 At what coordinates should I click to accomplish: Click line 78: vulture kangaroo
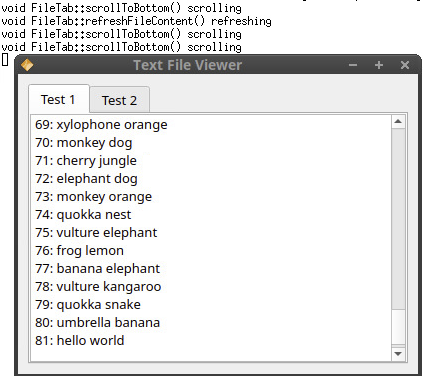click(98, 287)
